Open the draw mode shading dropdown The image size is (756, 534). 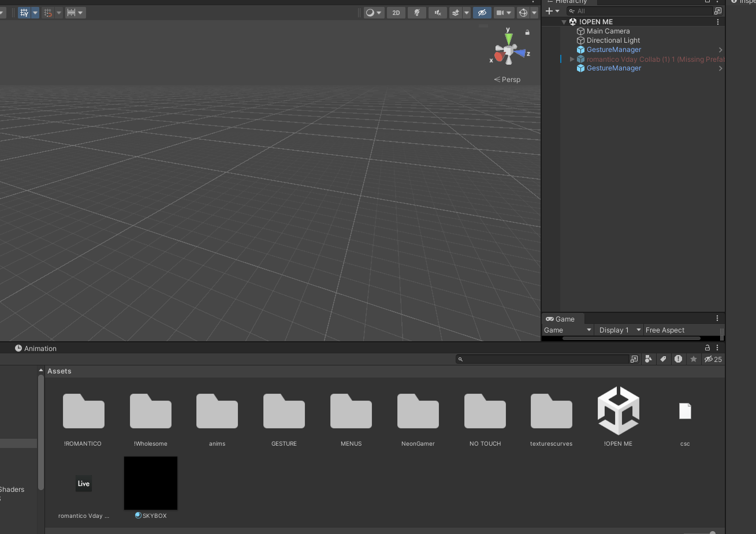374,13
